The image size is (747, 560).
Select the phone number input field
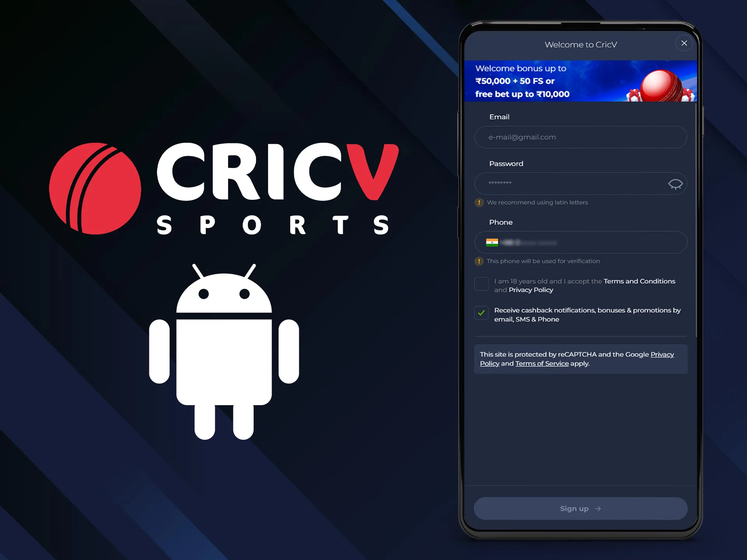[581, 242]
